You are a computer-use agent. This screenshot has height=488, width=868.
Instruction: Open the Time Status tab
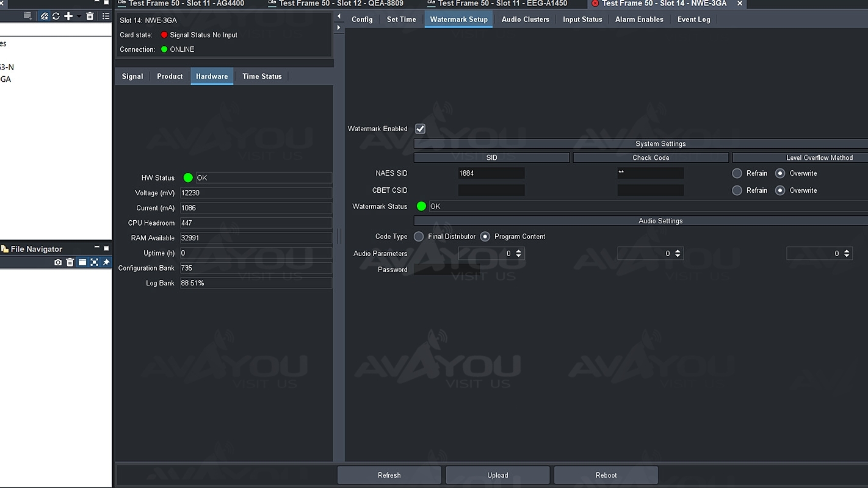point(262,76)
